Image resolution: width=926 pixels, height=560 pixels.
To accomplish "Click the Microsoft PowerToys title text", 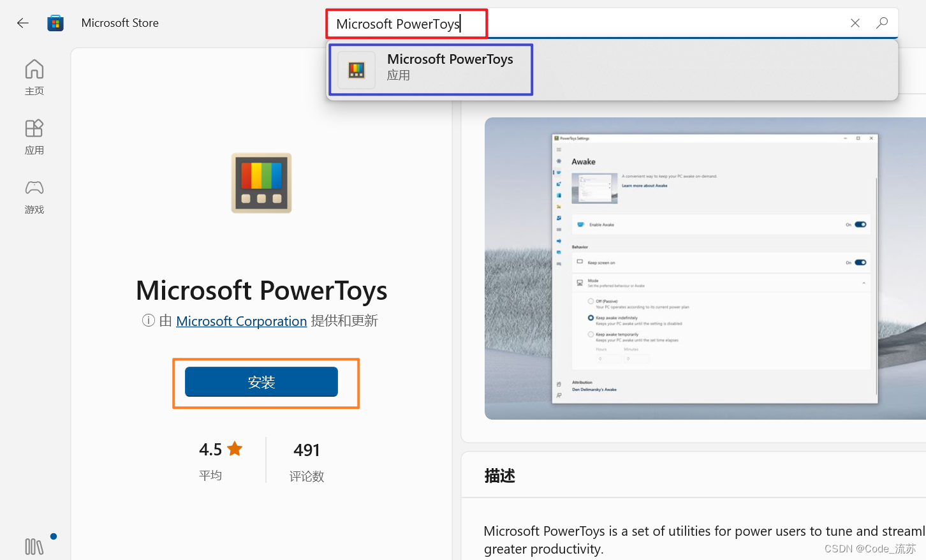I will pyautogui.click(x=261, y=291).
